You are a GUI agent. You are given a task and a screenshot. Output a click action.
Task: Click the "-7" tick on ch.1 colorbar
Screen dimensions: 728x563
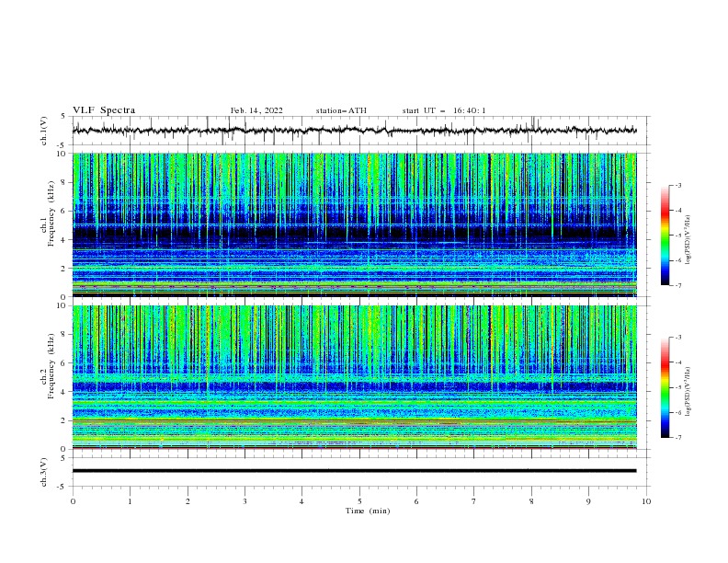(x=677, y=285)
